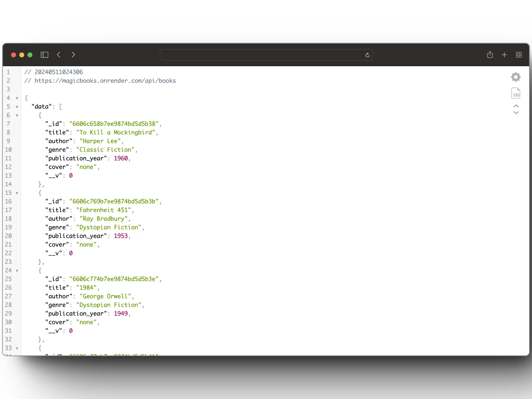Collapse the root JSON object on line 4
The width and height of the screenshot is (532, 399).
[x=17, y=98]
